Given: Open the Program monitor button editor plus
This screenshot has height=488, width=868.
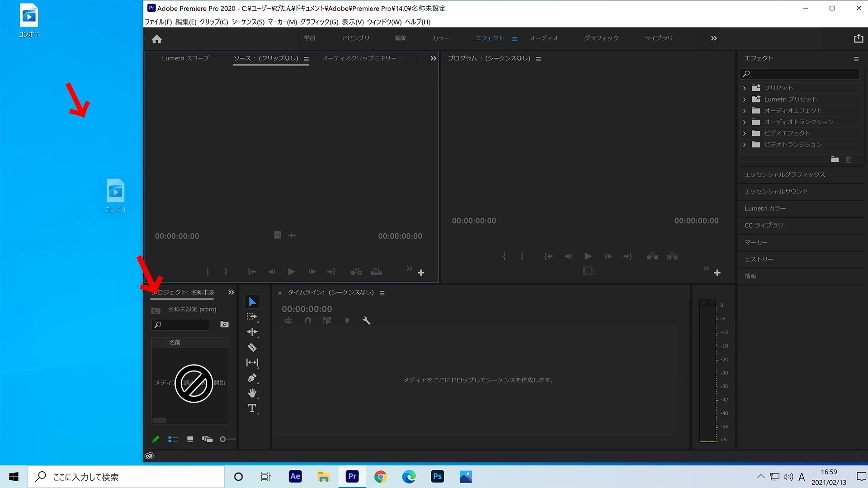Looking at the screenshot, I should [717, 273].
